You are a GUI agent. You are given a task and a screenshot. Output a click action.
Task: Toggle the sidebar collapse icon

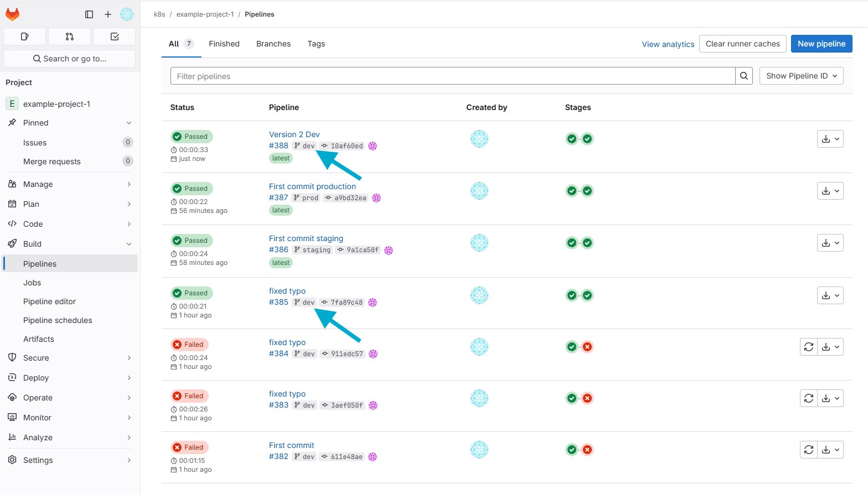pos(89,14)
